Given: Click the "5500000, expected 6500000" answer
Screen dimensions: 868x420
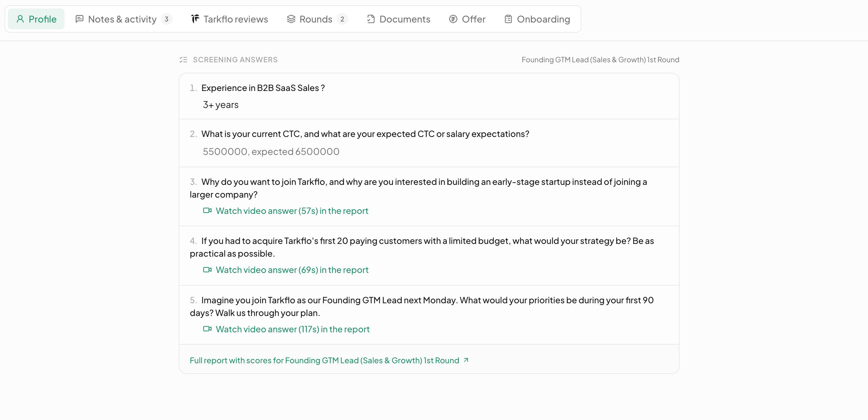Looking at the screenshot, I should pyautogui.click(x=271, y=151).
